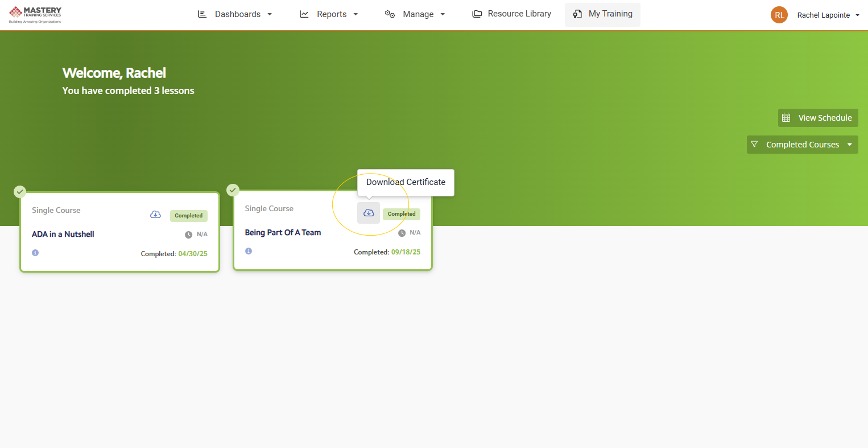Click the filter funnel icon
This screenshot has height=448, width=868.
click(754, 145)
